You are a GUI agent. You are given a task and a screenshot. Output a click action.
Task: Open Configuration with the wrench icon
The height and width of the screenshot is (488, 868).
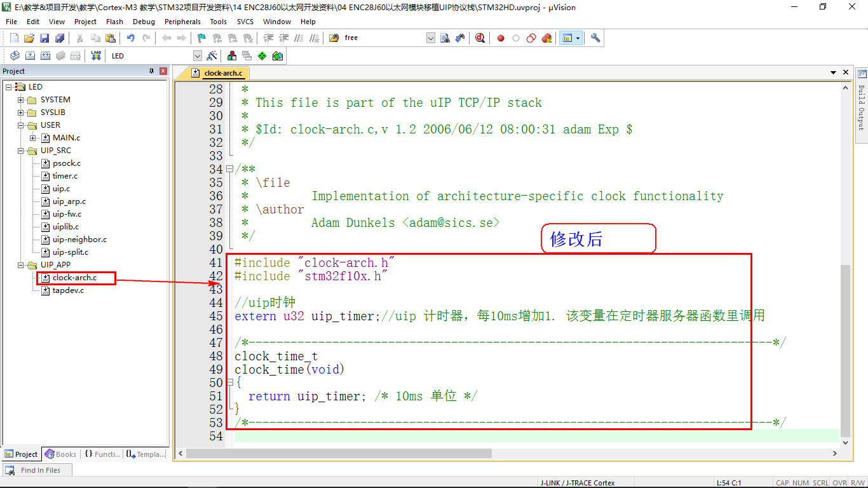(x=595, y=38)
